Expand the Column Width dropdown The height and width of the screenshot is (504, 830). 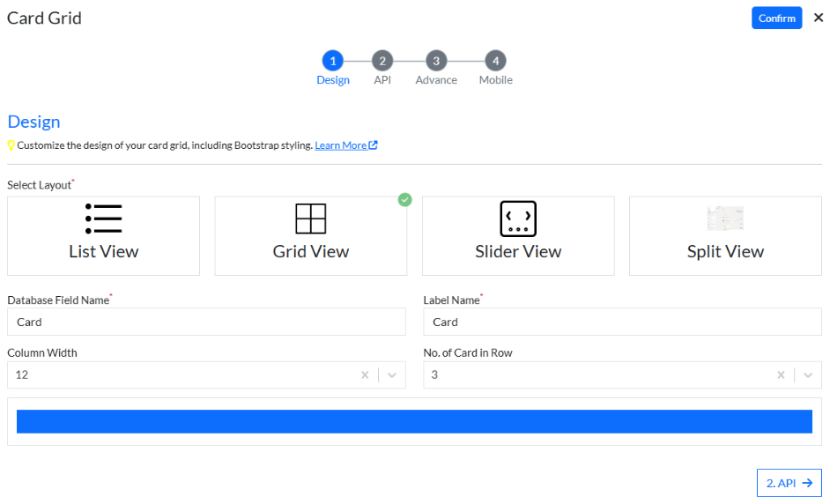point(392,375)
